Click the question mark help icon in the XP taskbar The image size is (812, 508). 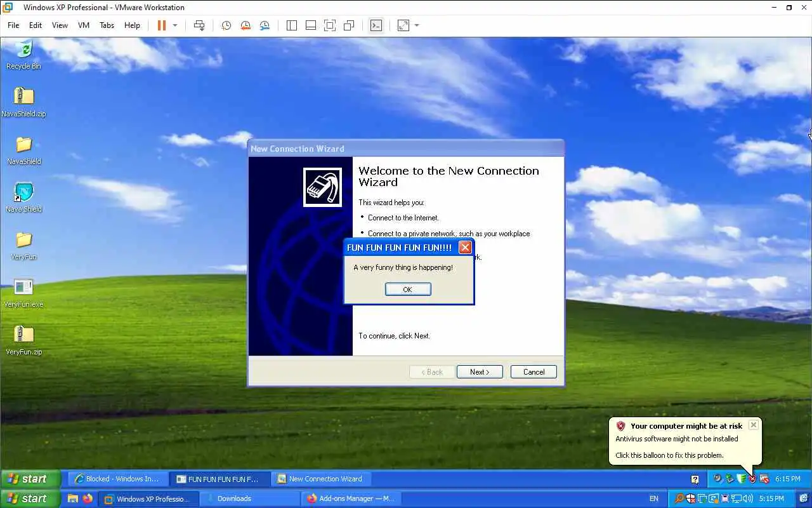[x=695, y=479]
